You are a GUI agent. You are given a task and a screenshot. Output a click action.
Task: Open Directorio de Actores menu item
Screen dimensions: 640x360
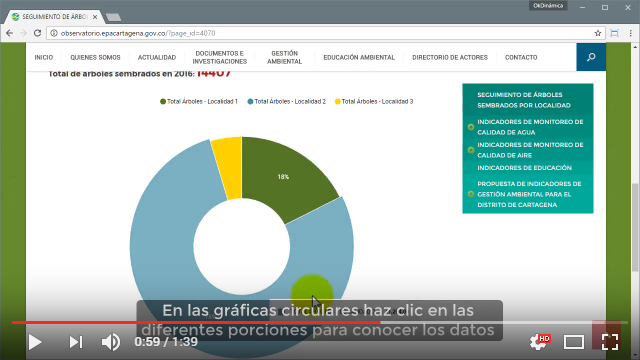[x=450, y=58]
